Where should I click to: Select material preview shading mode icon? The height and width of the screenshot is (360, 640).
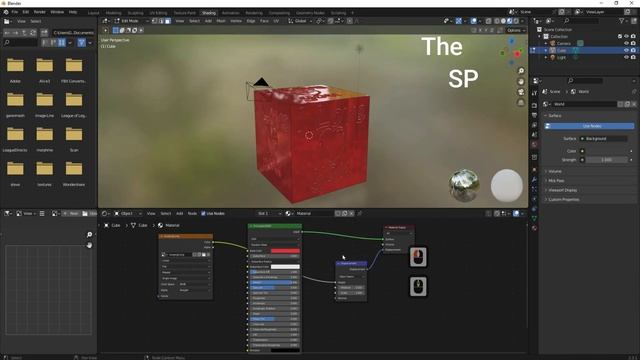point(510,21)
